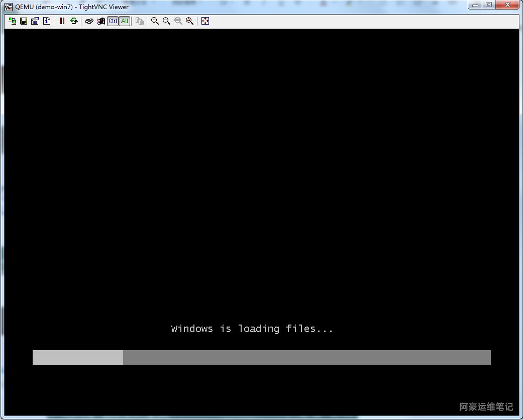The height and width of the screenshot is (420, 523).
Task: Click the Windows loading progress bar
Action: coord(261,358)
